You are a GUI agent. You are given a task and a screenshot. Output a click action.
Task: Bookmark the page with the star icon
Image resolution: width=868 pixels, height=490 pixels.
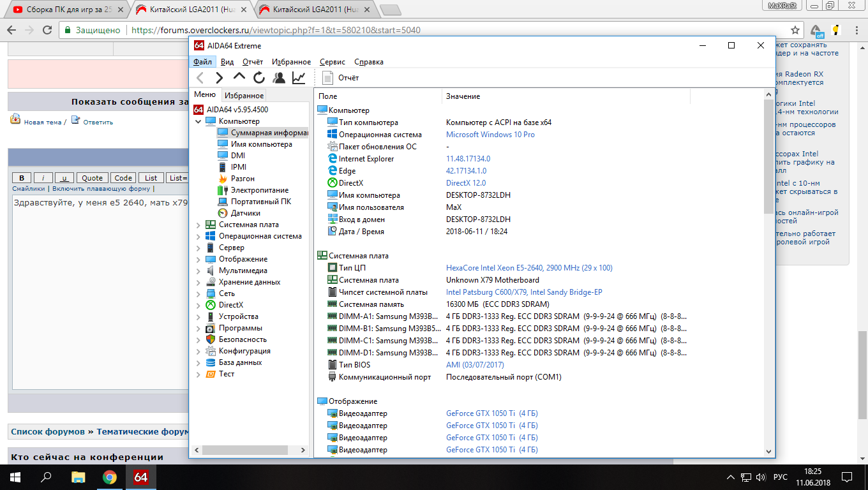[795, 30]
